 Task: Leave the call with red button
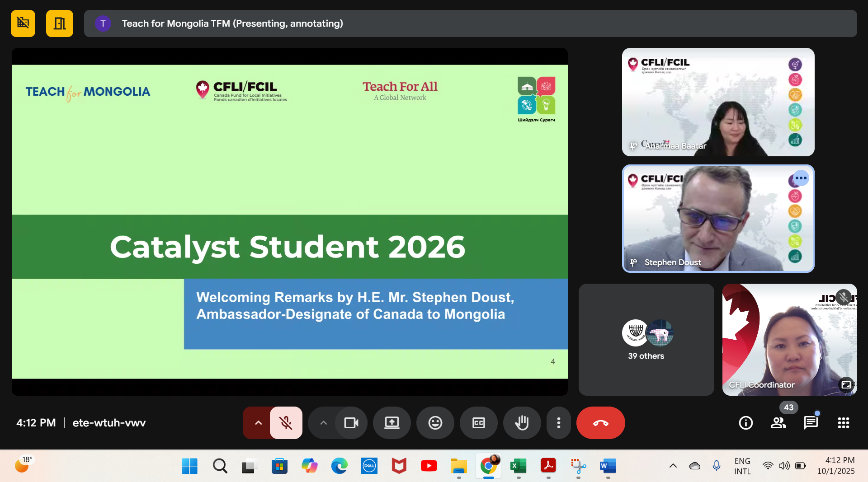[600, 423]
